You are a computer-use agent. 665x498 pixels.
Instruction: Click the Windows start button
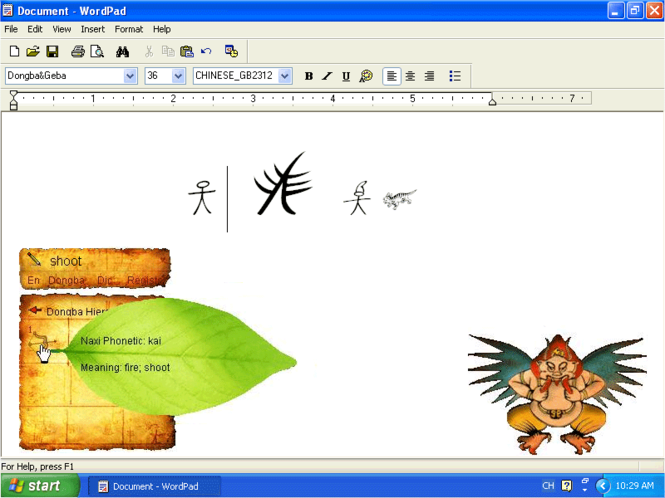pos(40,486)
